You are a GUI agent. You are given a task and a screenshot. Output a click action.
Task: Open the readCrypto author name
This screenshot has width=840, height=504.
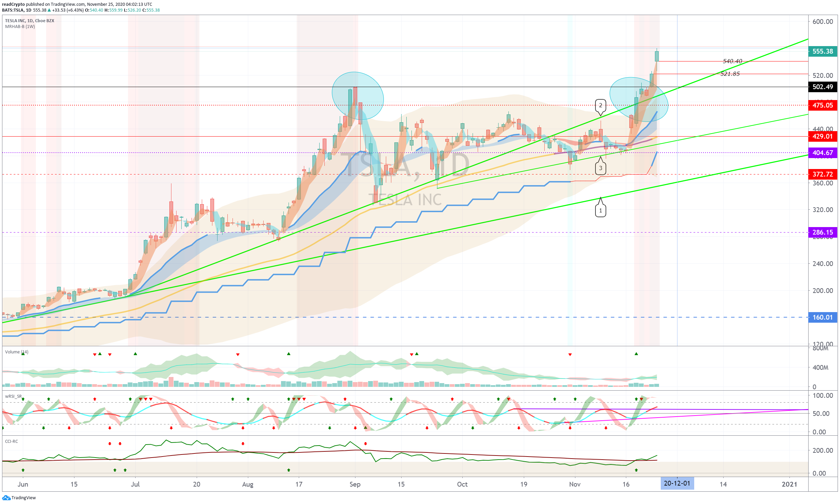13,4
